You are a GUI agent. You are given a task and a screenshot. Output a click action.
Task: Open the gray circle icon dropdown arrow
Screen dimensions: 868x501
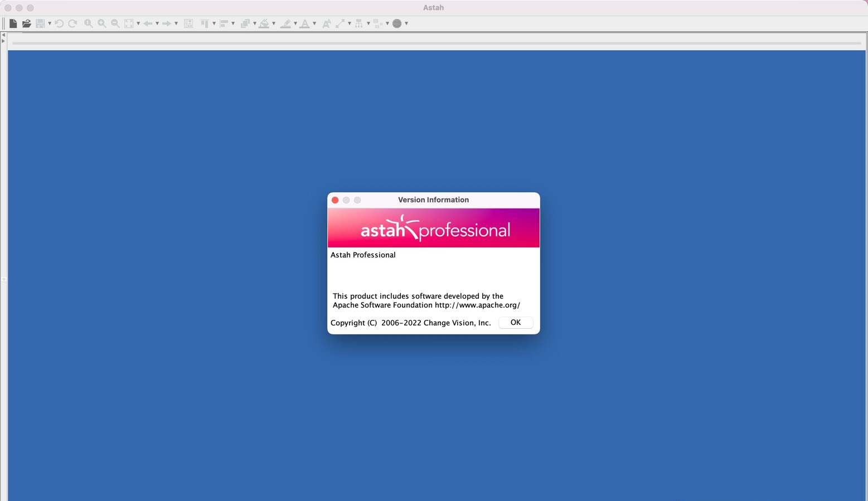tap(406, 23)
